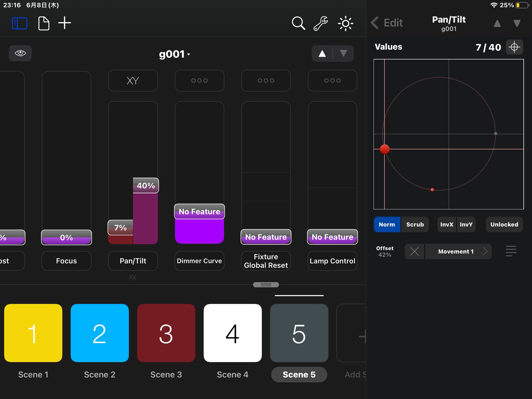Tap the battery status icon

coord(522,5)
